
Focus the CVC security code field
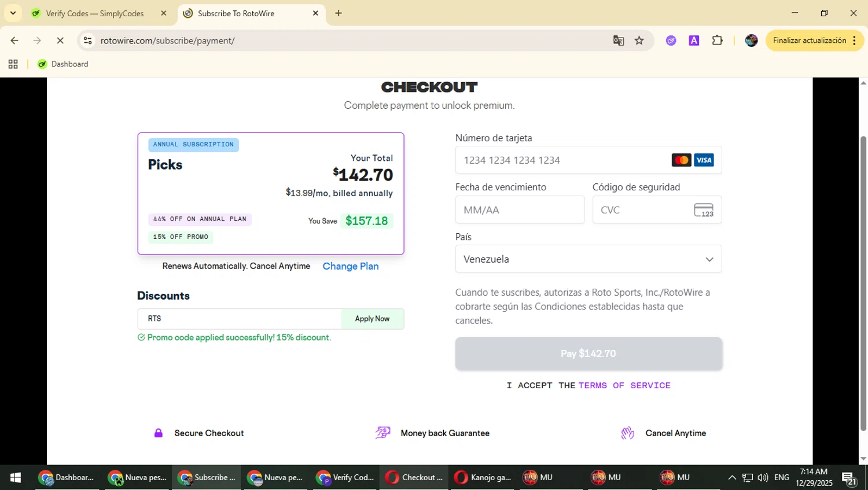(x=657, y=210)
